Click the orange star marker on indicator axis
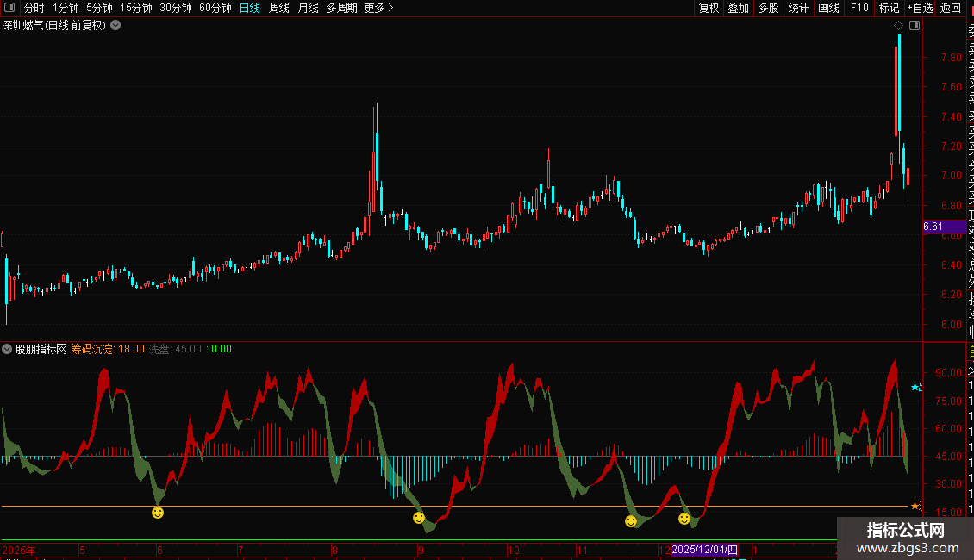Image resolution: width=974 pixels, height=560 pixels. click(x=915, y=506)
